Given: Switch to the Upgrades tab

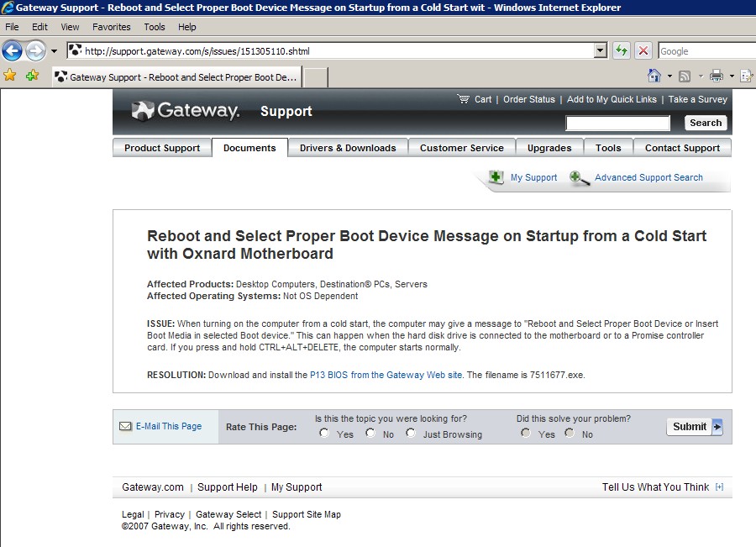Looking at the screenshot, I should 549,148.
